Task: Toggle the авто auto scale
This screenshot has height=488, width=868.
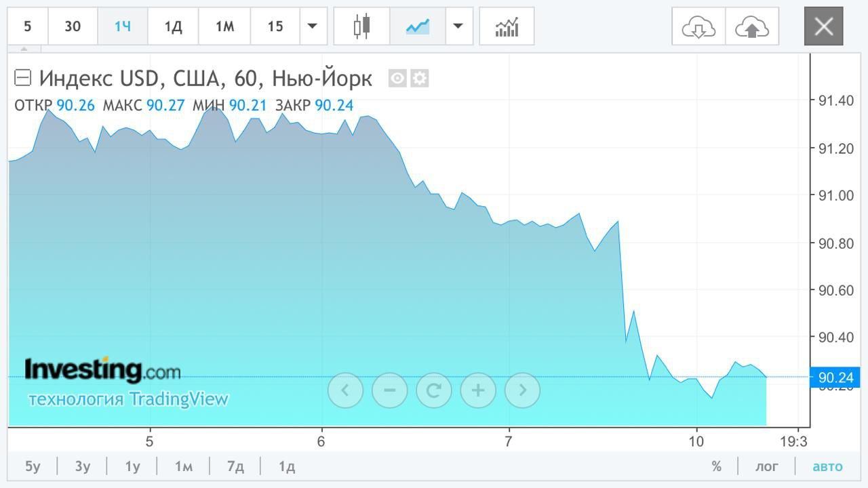Action: (x=827, y=466)
